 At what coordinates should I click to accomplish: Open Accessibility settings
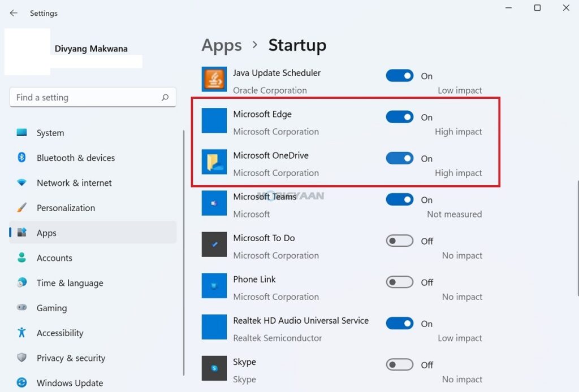point(93,333)
